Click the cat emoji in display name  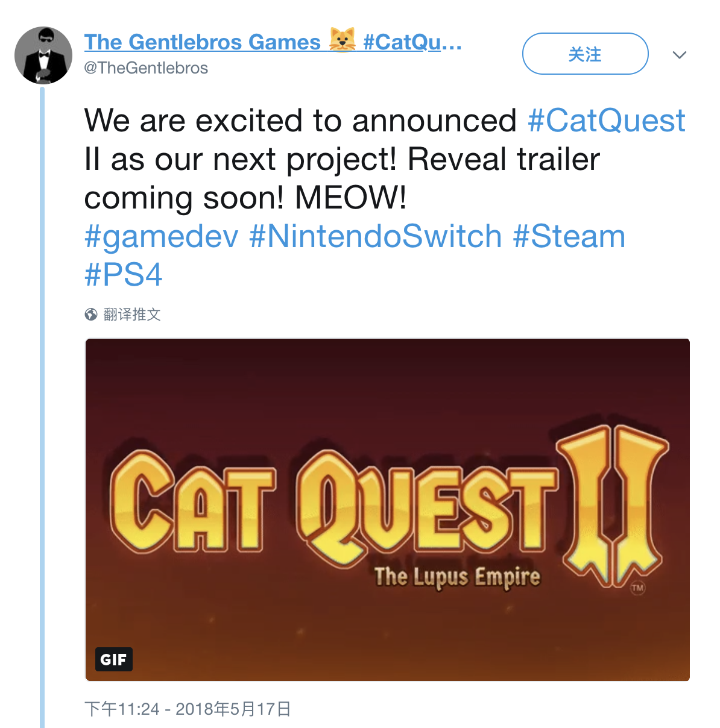[x=342, y=41]
